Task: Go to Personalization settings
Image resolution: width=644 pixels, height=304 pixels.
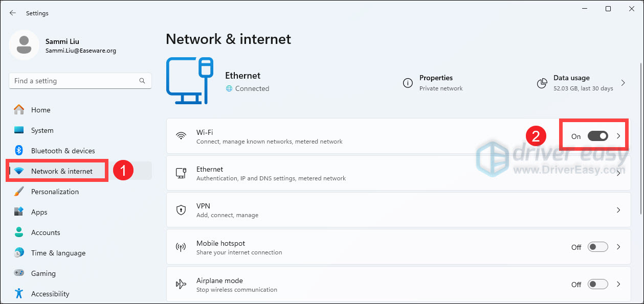Action: pos(55,192)
